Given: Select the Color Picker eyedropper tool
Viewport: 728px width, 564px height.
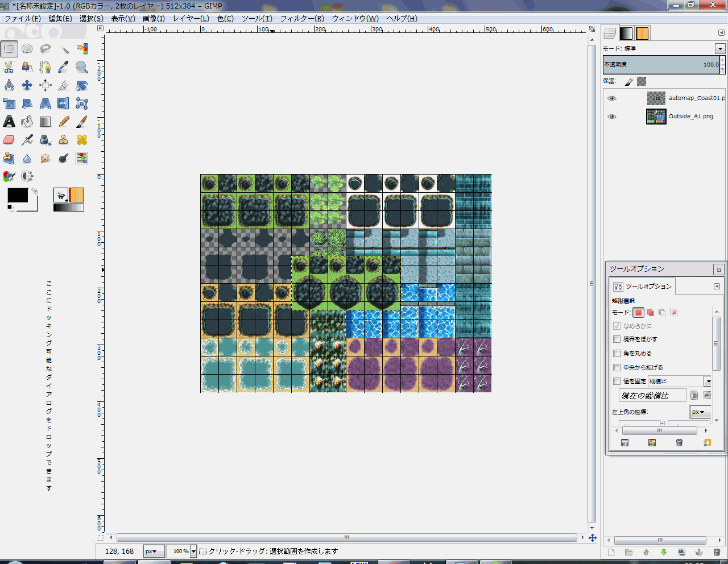Looking at the screenshot, I should click(x=64, y=68).
